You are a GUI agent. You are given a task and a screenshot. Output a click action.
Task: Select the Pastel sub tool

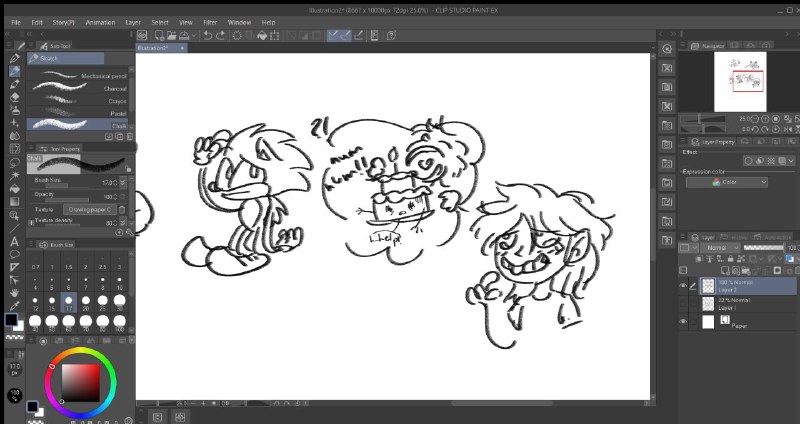click(78, 113)
